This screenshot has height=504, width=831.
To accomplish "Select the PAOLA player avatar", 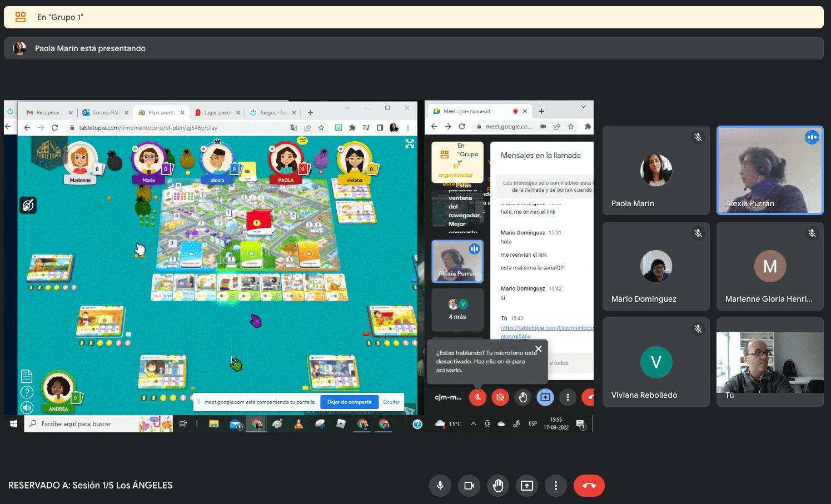I will pos(286,161).
